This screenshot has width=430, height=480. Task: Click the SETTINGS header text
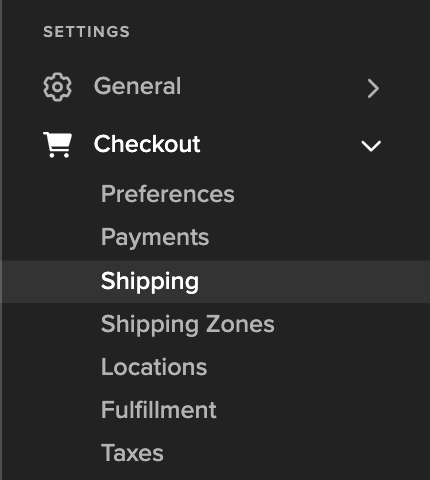click(x=86, y=32)
